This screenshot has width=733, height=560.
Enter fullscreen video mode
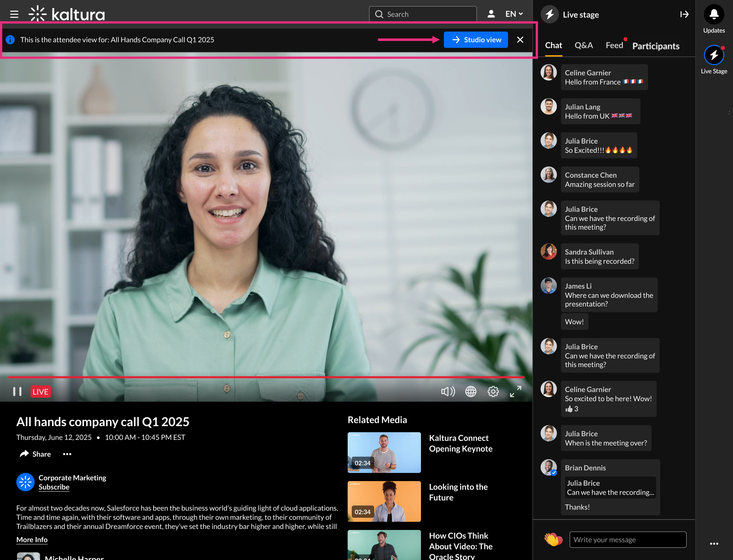tap(515, 391)
